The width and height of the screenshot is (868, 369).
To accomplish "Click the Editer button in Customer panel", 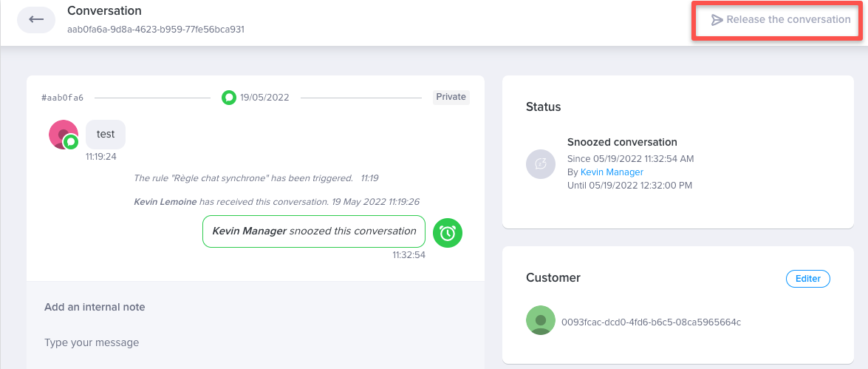I will point(807,279).
